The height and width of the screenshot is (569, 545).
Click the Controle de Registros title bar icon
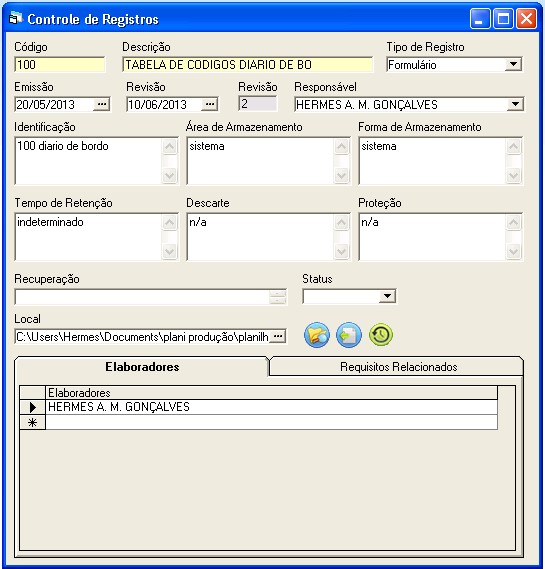pos(16,18)
